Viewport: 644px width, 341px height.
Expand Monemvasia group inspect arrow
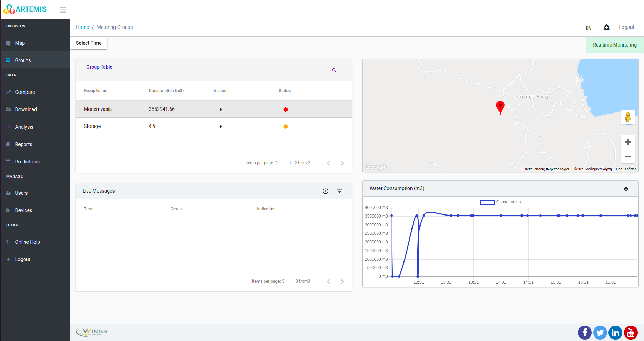coord(221,109)
